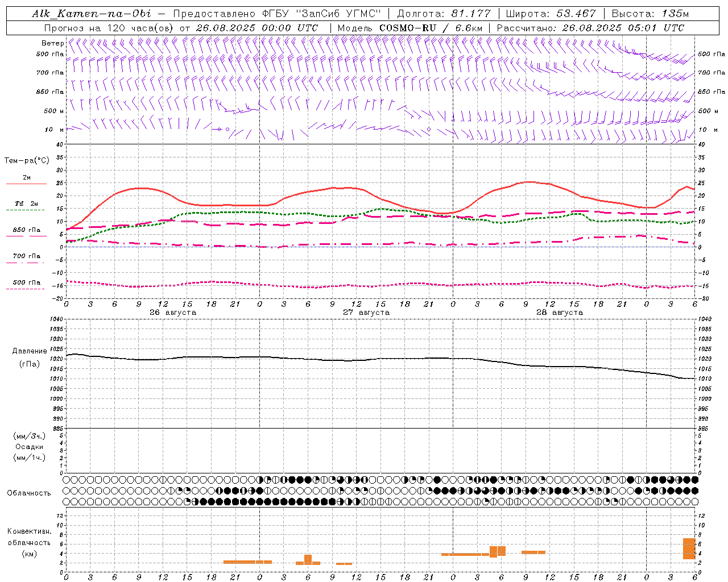Click the Рассчитано: 26.08.2025 05:01 UTC timestamp

590,28
